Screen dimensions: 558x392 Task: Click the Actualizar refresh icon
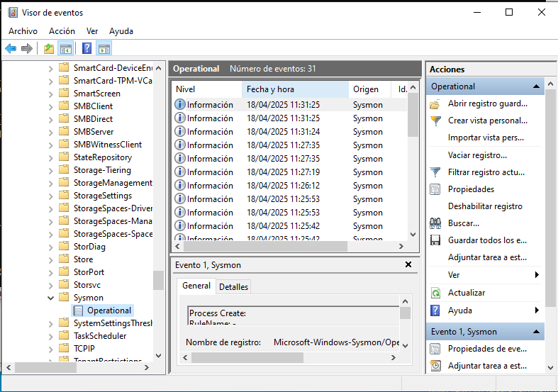click(435, 293)
